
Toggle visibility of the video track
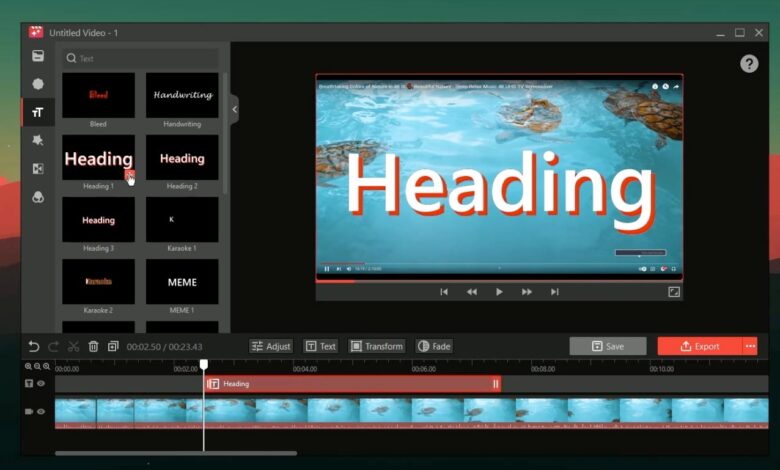pyautogui.click(x=41, y=411)
